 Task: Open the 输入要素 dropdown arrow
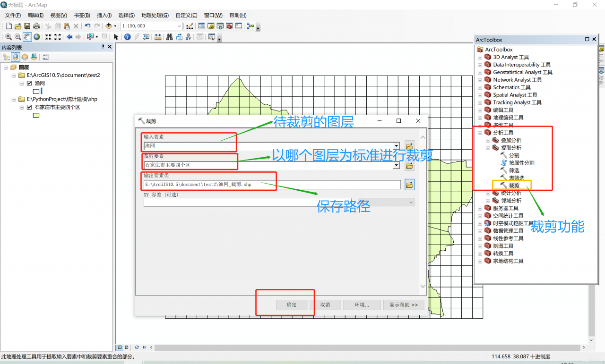(x=397, y=146)
